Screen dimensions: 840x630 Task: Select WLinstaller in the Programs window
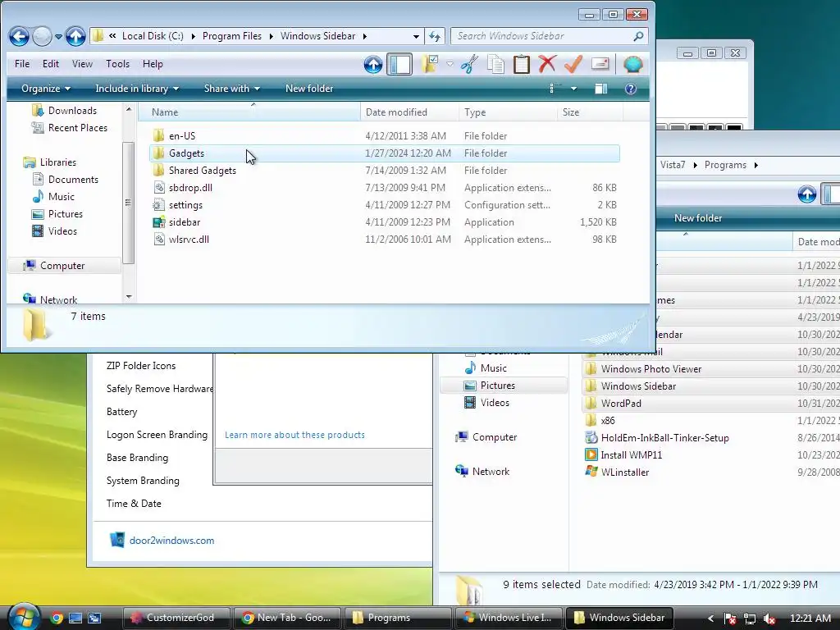coord(624,472)
